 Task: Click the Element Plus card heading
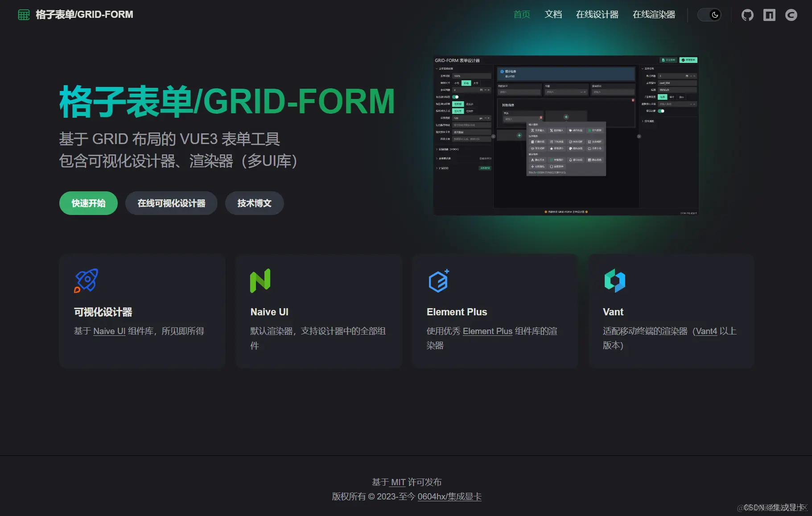457,312
